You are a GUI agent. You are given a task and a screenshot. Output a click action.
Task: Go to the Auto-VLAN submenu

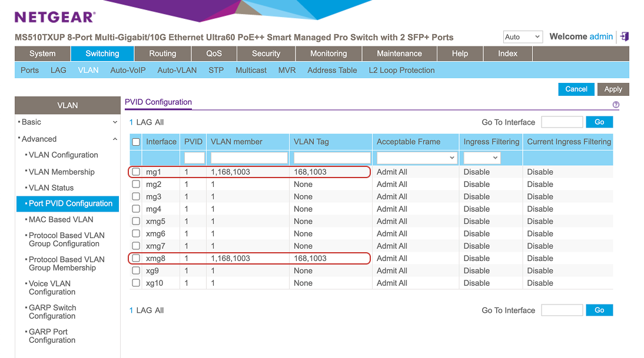click(177, 70)
